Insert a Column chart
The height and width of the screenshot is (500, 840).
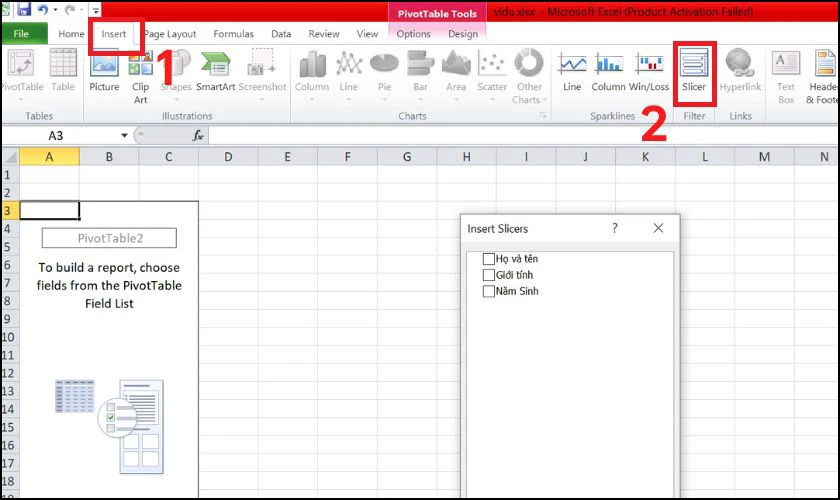click(x=312, y=75)
